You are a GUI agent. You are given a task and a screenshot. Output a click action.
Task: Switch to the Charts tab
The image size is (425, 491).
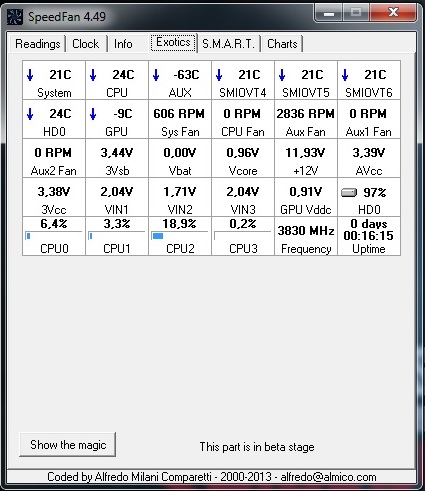[x=282, y=44]
